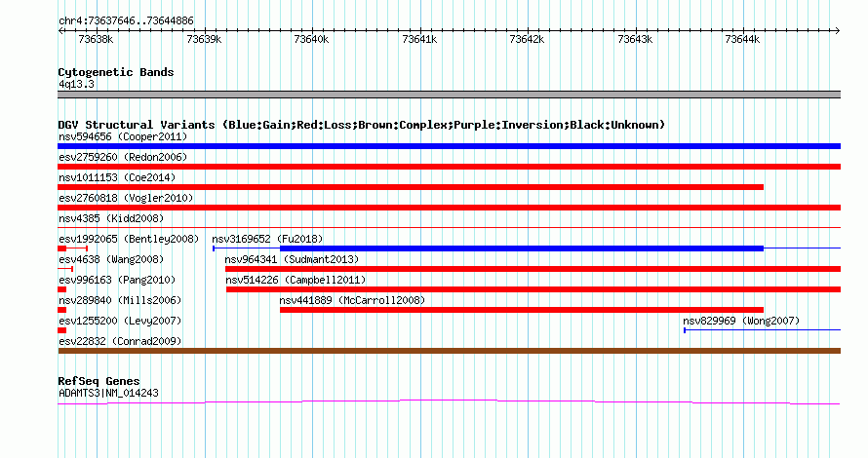Click the esv4638 (Wang2008) small red marker
Screen dimensions: 868x458
click(x=65, y=269)
